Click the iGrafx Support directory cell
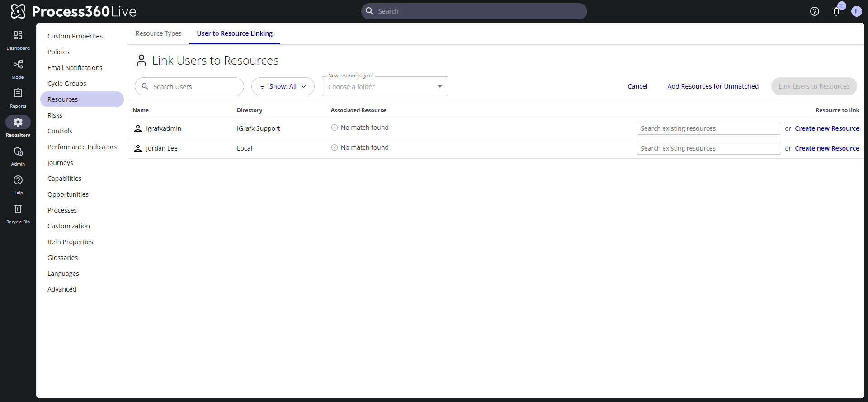 click(258, 128)
